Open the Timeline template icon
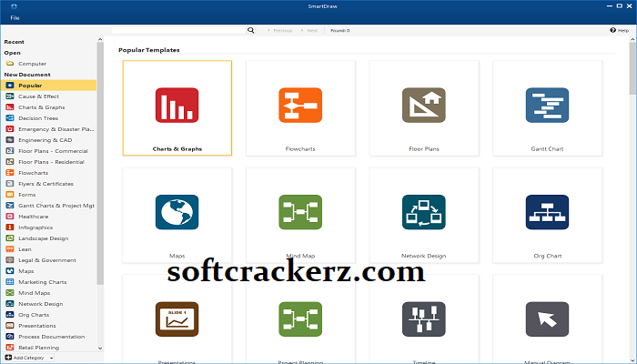 (424, 318)
